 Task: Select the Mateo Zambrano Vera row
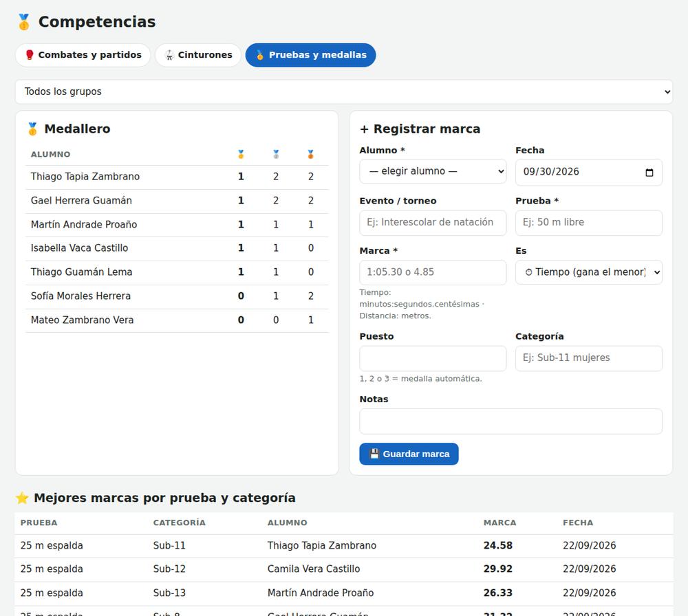(x=177, y=320)
